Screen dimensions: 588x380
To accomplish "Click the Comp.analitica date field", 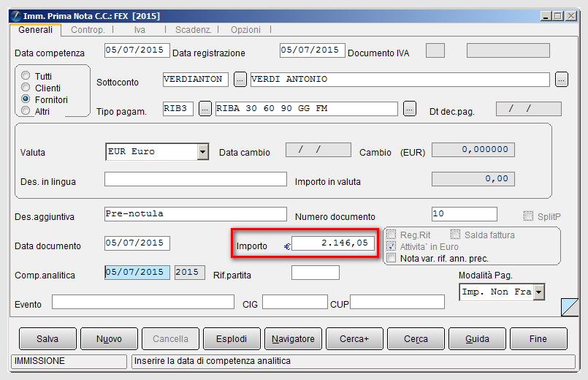I will [x=137, y=273].
